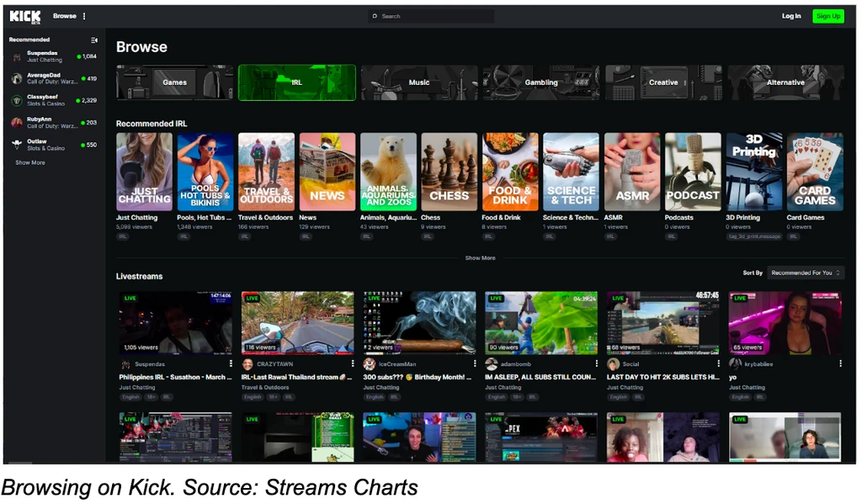
Task: Click the English tag under Suspendas stream
Action: [130, 397]
